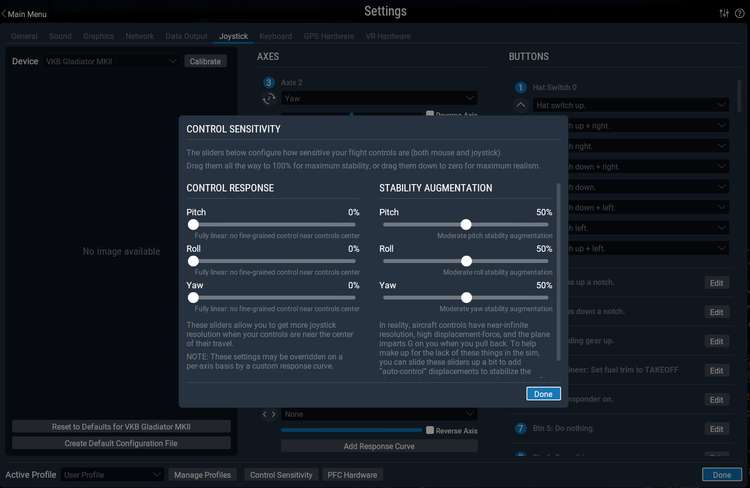Viewport: 750px width, 488px height.
Task: Toggle Reverse Axis checkbox under None axis
Action: 430,430
